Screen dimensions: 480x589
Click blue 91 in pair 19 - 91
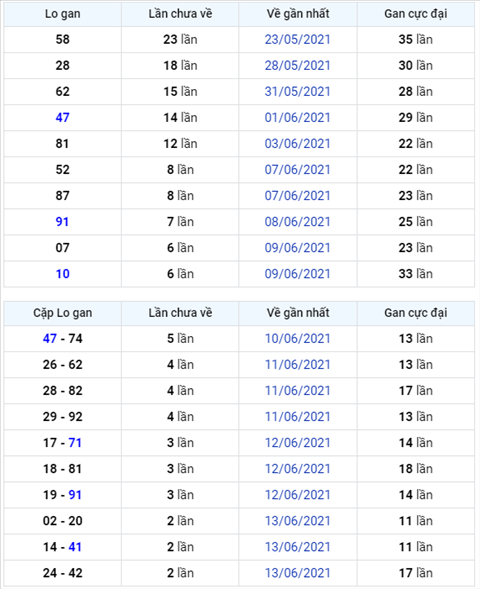75,495
